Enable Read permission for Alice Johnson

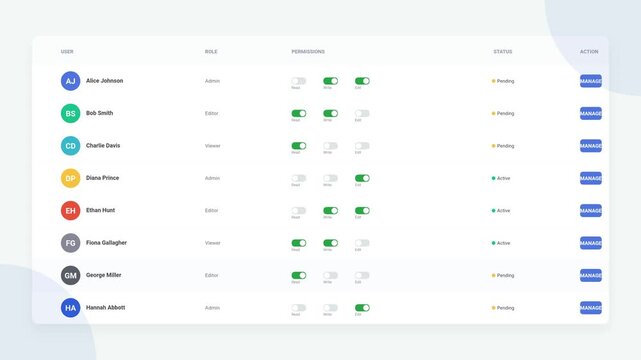click(x=299, y=81)
